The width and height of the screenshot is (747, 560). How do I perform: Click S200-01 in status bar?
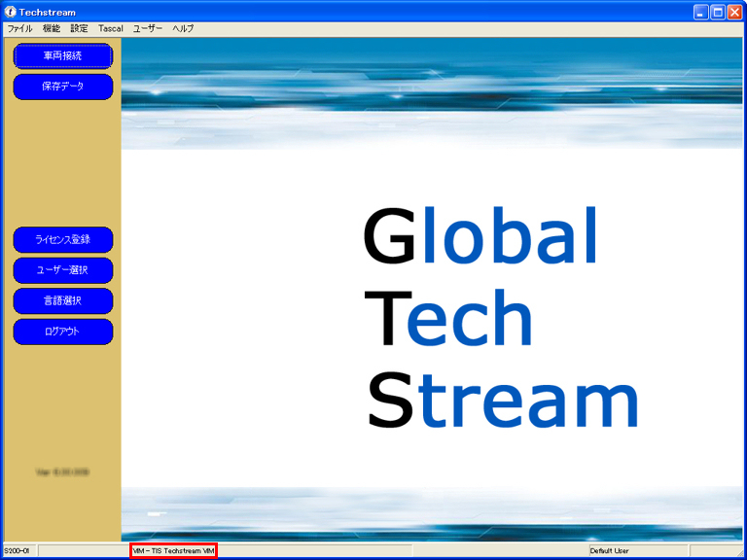coord(17,551)
